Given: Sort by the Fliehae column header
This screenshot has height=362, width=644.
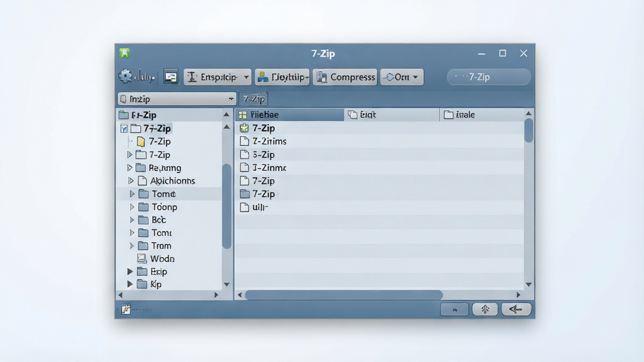Looking at the screenshot, I should tap(290, 114).
